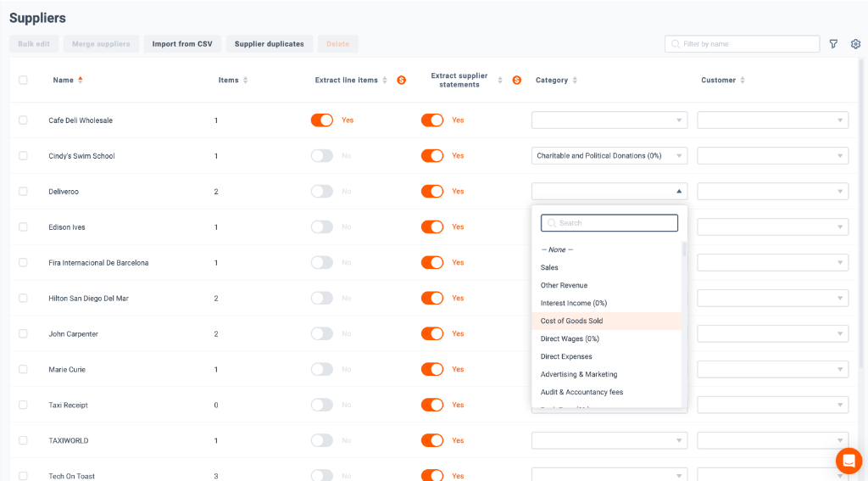868x481 pixels.
Task: Choose Direct Expenses option
Action: tap(607, 356)
